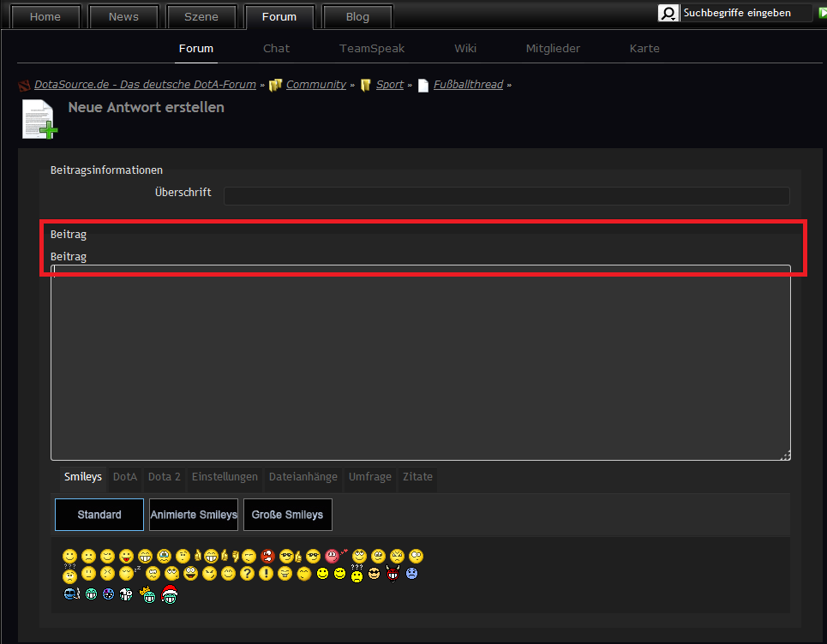Select the Animierte Smileys category

point(194,515)
